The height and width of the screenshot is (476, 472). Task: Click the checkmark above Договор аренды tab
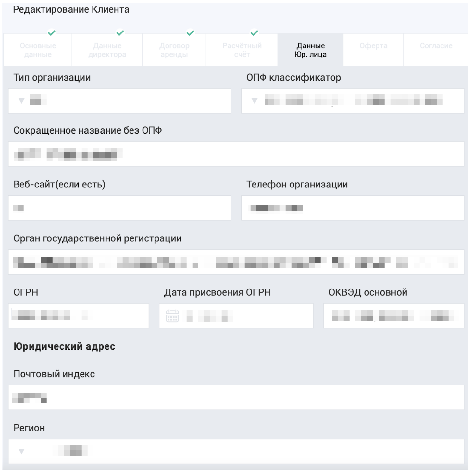point(190,33)
